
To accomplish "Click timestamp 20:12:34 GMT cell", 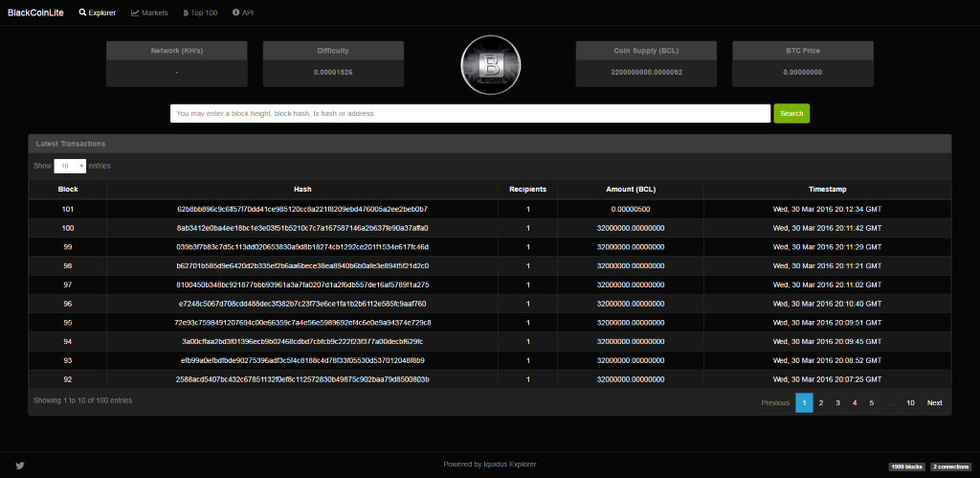I will (x=828, y=209).
